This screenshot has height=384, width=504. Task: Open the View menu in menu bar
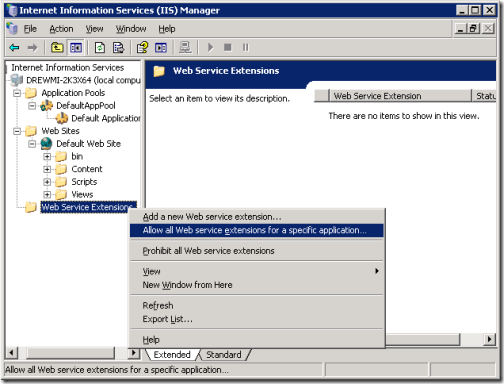[x=94, y=29]
